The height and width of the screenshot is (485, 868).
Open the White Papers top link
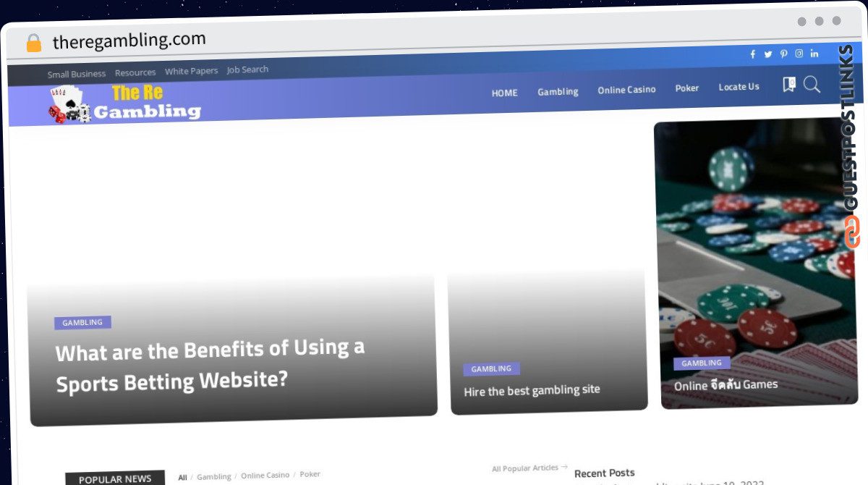coord(191,71)
